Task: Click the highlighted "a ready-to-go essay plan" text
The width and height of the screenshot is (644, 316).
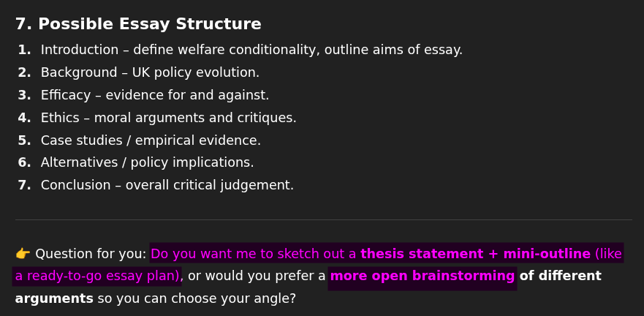Action: 96,276
